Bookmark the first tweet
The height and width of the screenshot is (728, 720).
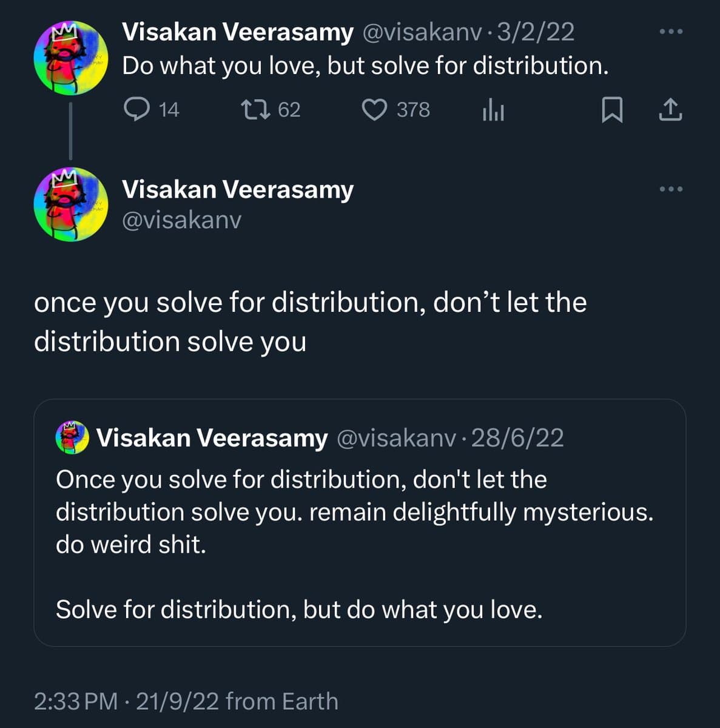[611, 110]
